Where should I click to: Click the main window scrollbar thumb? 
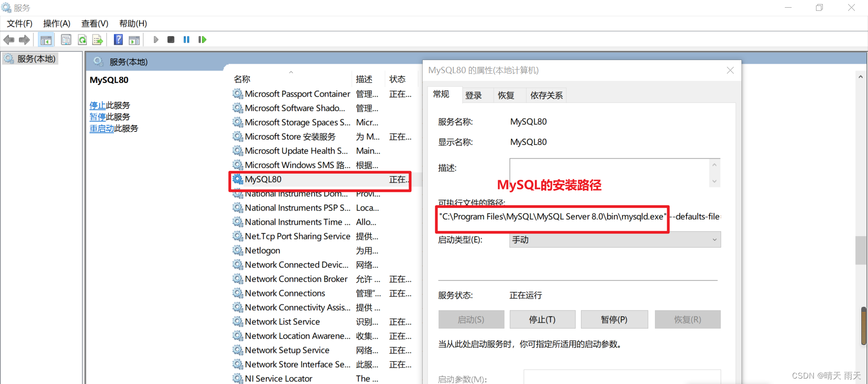click(x=861, y=250)
